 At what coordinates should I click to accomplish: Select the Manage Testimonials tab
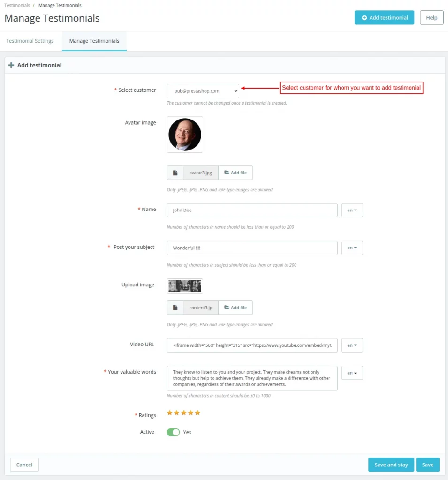pos(94,41)
